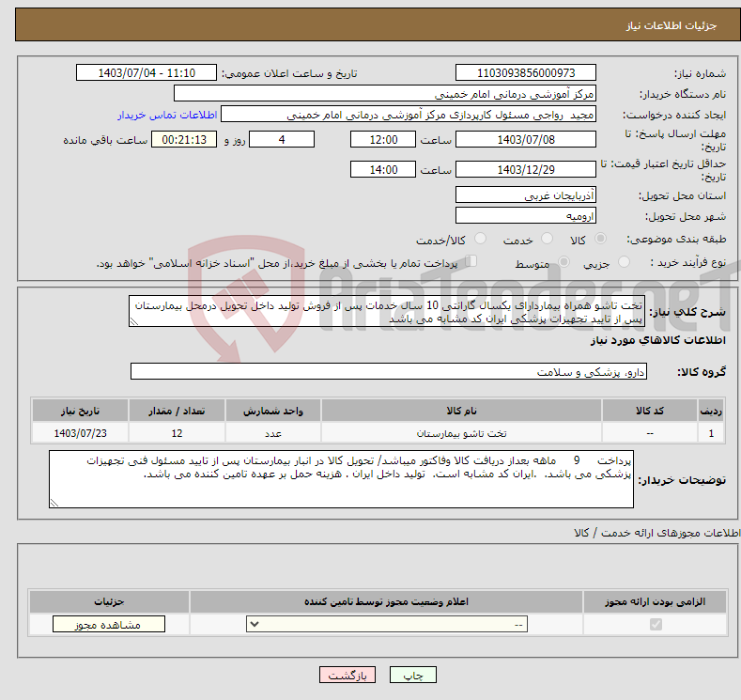Click the announcement date field 1403/07/04 - 11:10

click(146, 72)
